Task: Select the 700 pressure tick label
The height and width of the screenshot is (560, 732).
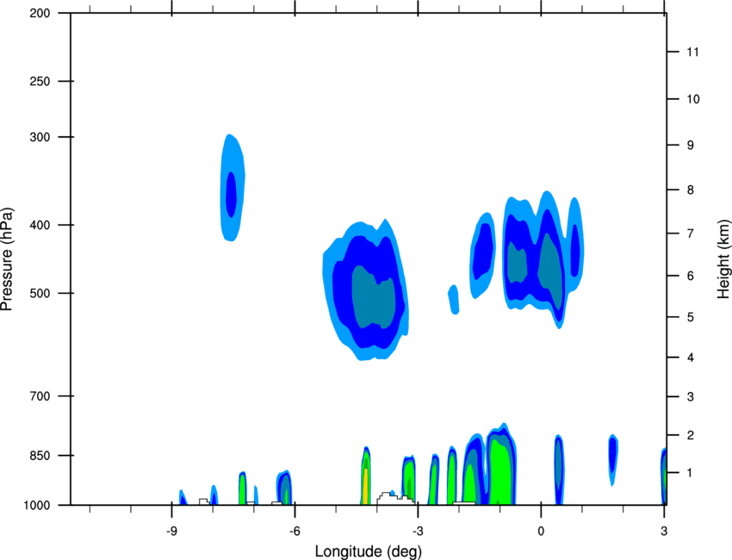Action: [x=40, y=396]
